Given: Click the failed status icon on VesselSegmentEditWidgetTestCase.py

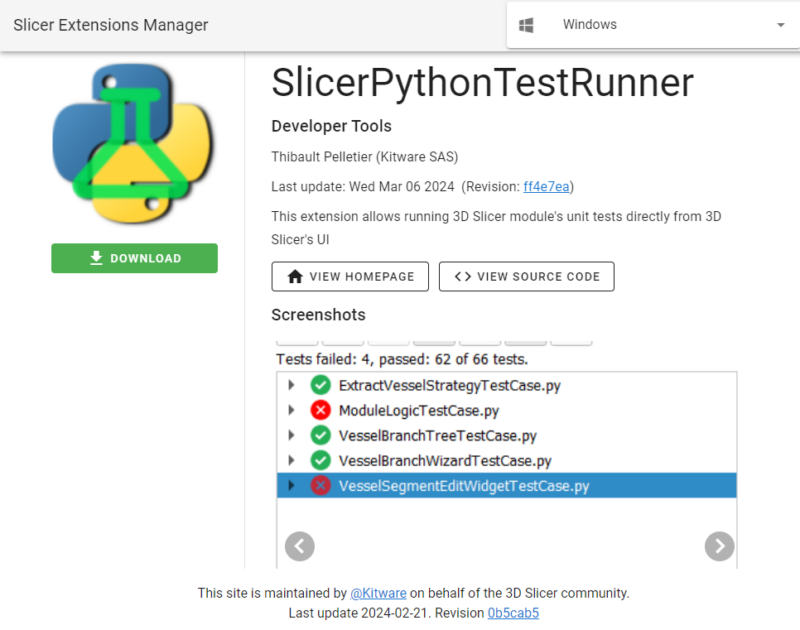Looking at the screenshot, I should click(x=321, y=485).
